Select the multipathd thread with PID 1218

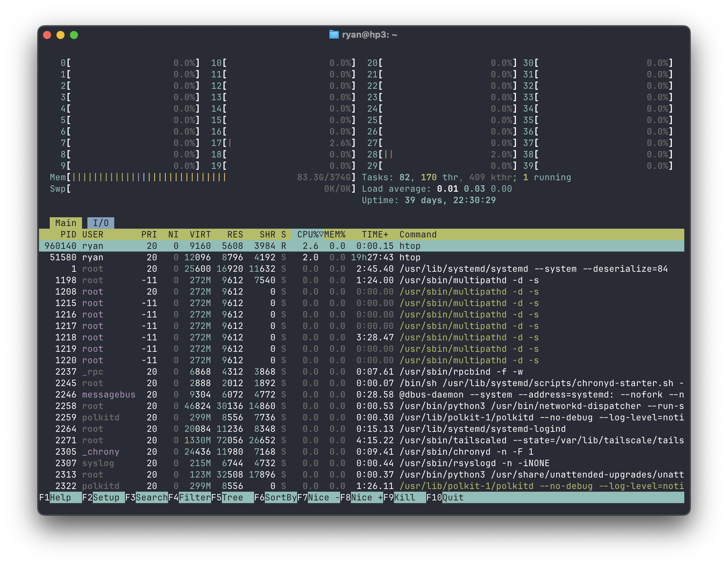coord(362,337)
